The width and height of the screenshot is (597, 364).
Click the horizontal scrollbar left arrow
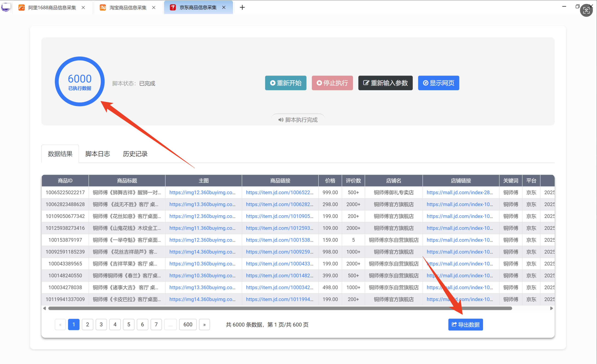(x=44, y=308)
